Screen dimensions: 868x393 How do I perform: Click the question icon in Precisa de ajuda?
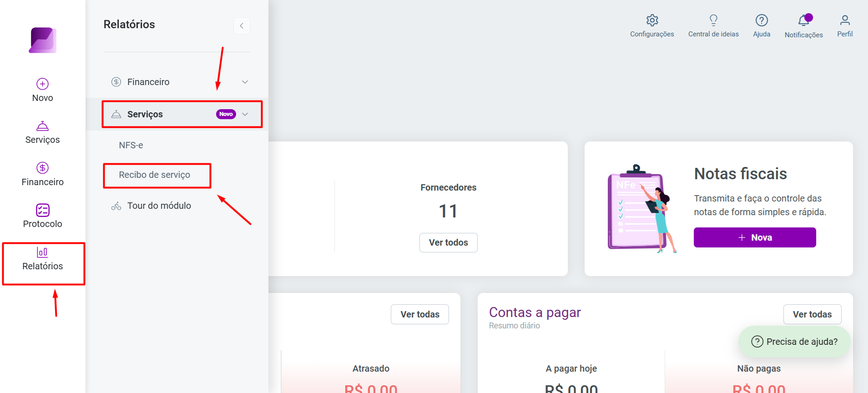coord(757,342)
